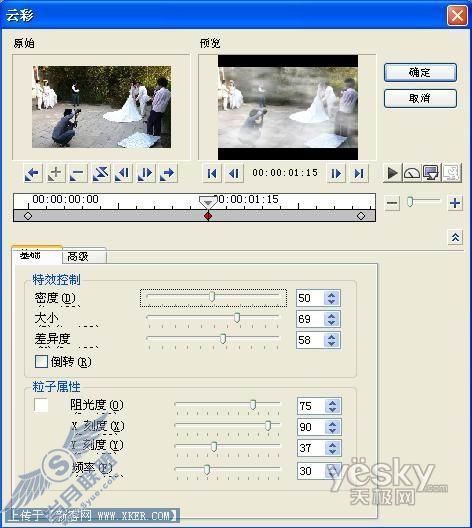Open the particle color swatch beside 阻光度

tap(41, 405)
